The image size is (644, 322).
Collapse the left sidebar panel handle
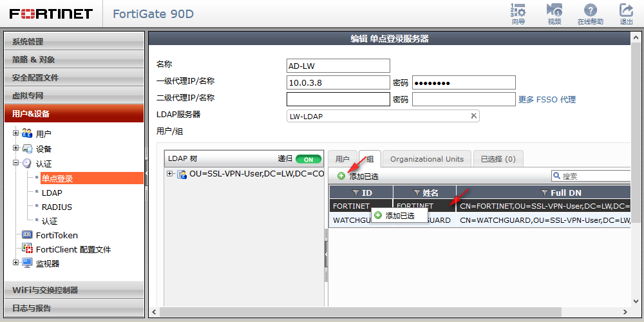pyautogui.click(x=146, y=174)
